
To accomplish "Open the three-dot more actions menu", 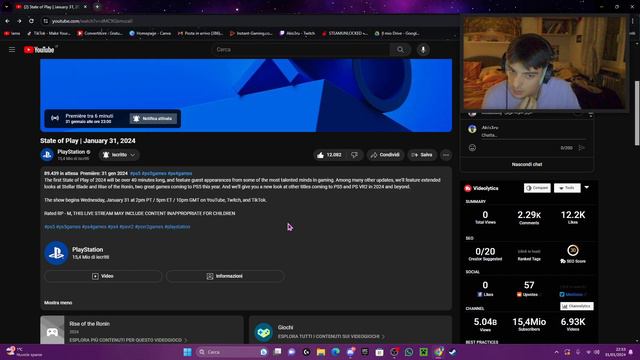I will pyautogui.click(x=446, y=155).
